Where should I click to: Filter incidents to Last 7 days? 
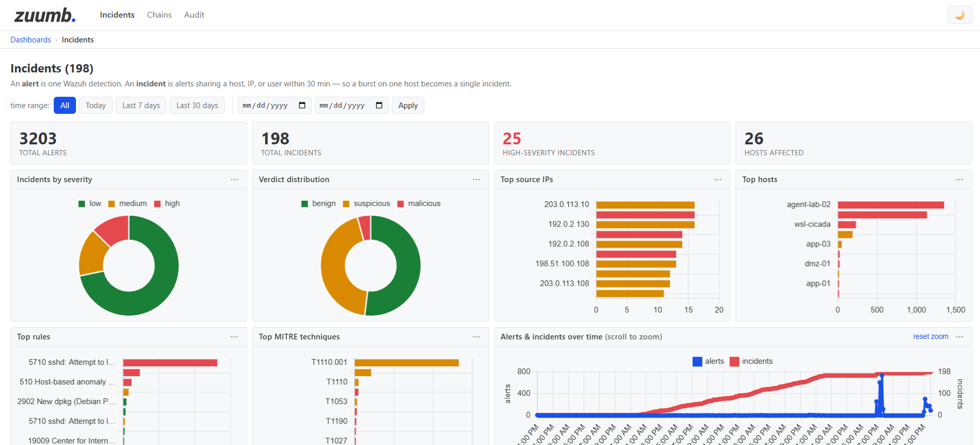pos(141,106)
